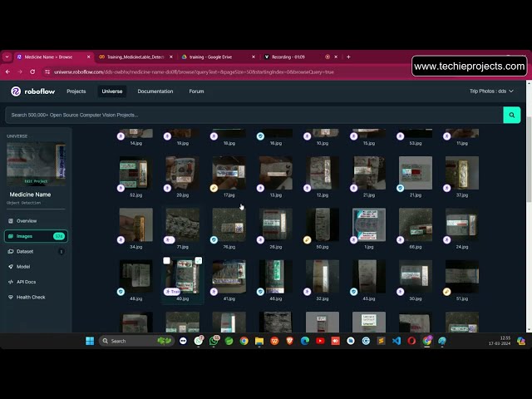Viewport: 532px width, 399px height.
Task: Open Microsoft Edge from the taskbar
Action: pyautogui.click(x=305, y=341)
